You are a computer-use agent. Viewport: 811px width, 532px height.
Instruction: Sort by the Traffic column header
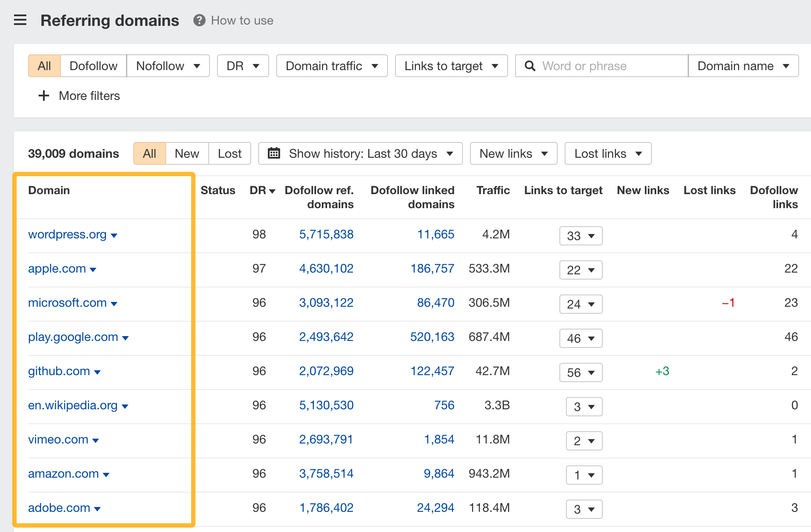pyautogui.click(x=493, y=190)
